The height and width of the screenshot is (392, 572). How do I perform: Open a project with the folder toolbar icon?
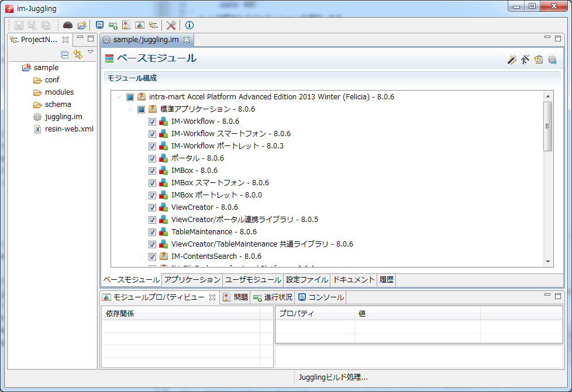tap(82, 25)
